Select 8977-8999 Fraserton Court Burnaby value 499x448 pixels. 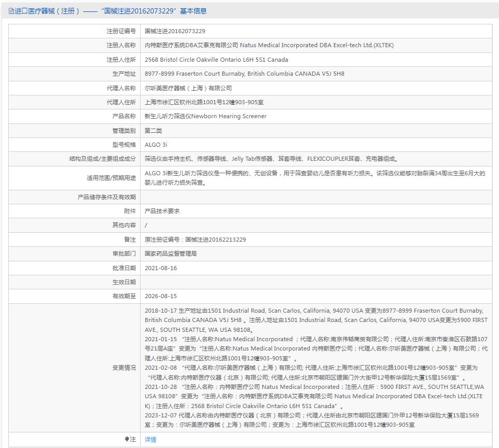(x=244, y=74)
